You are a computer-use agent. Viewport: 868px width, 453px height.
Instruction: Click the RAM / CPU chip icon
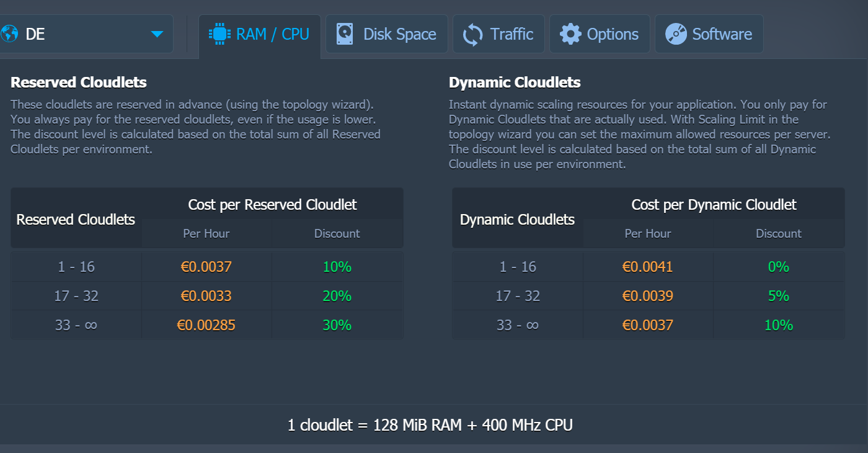pyautogui.click(x=219, y=34)
